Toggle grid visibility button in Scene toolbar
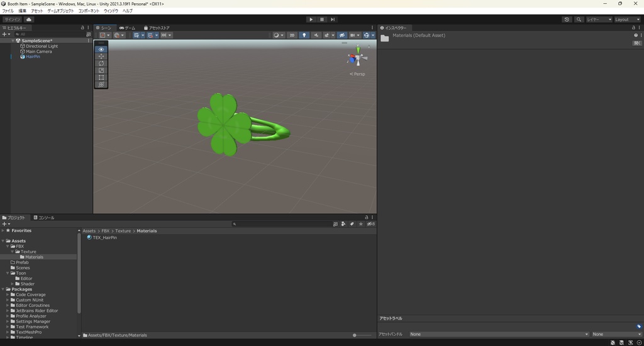The width and height of the screenshot is (644, 346). click(x=136, y=35)
